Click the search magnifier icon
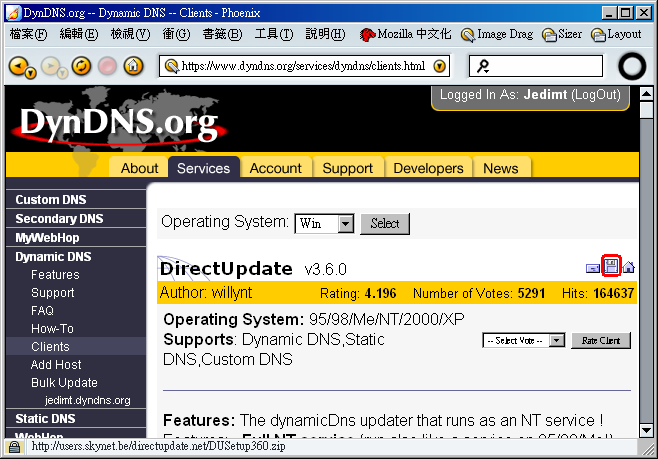The height and width of the screenshot is (459, 658). pos(483,66)
